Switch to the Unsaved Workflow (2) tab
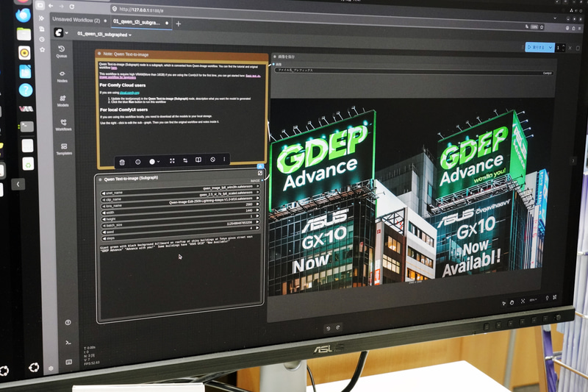Image resolution: width=588 pixels, height=392 pixels. [x=76, y=20]
